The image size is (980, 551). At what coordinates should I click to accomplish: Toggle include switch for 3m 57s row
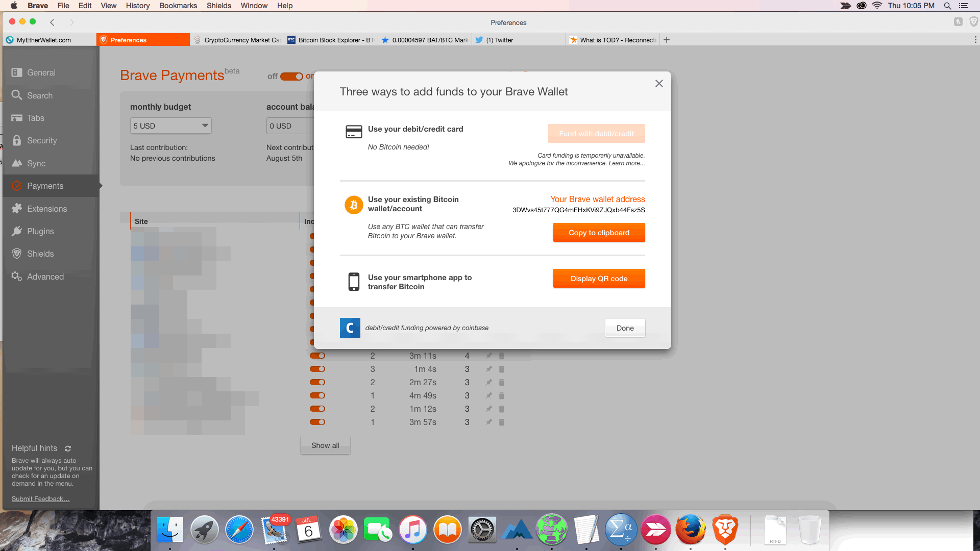(317, 422)
